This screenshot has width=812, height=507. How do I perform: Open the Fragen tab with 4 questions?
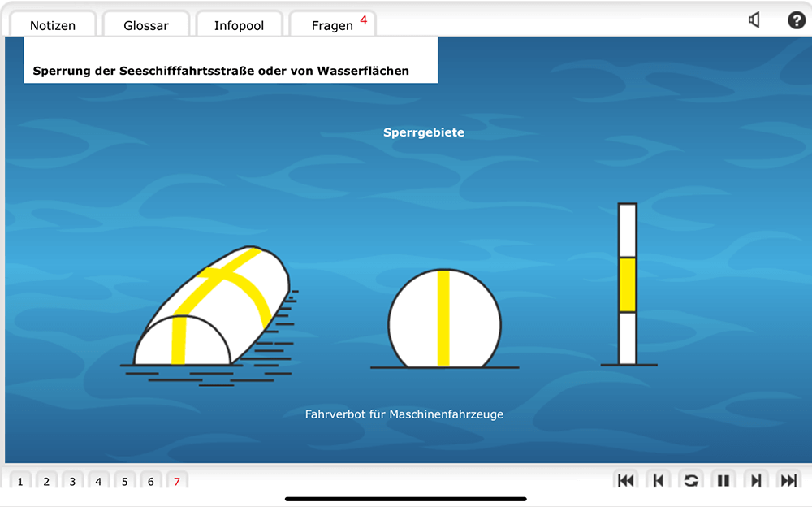pyautogui.click(x=333, y=25)
